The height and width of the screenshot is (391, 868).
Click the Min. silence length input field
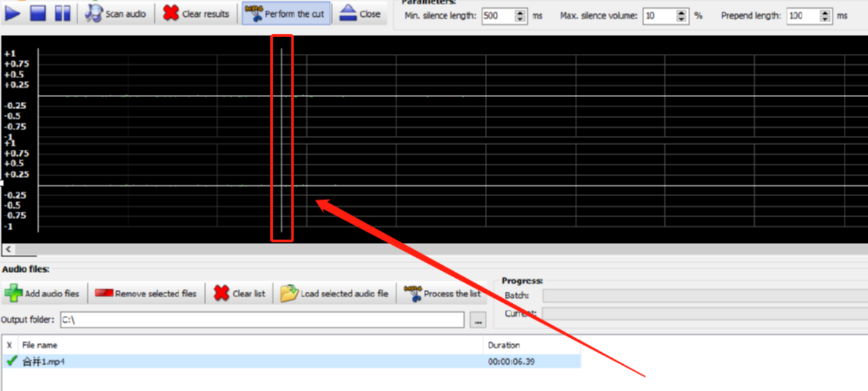[x=498, y=15]
